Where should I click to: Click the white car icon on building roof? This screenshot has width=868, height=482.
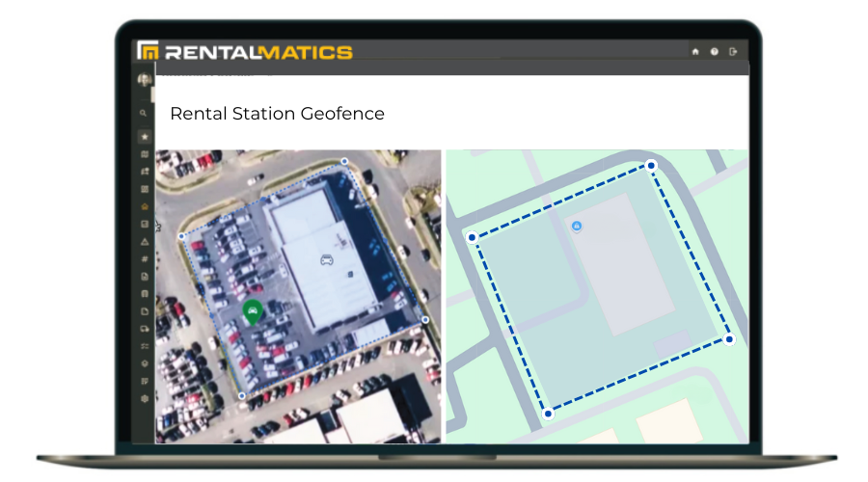[x=327, y=260]
